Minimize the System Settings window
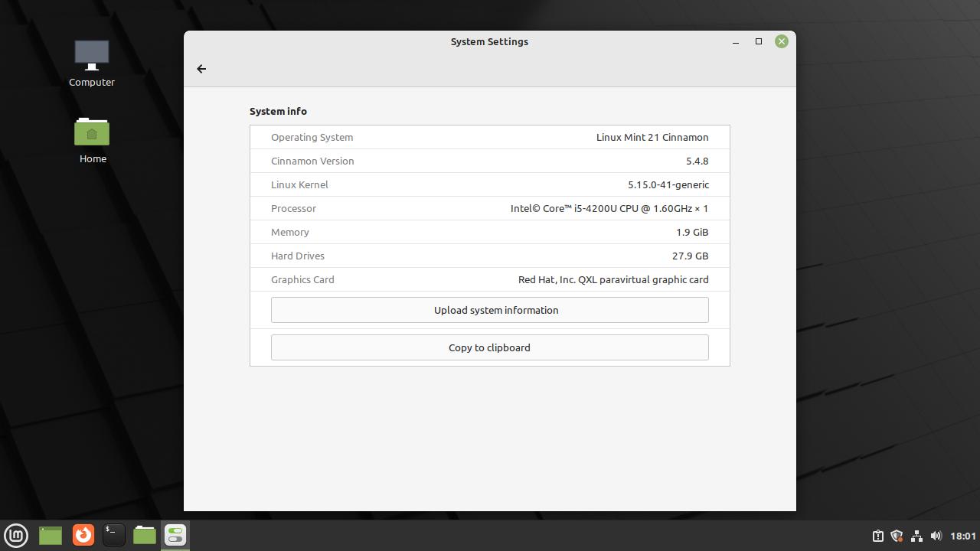 [x=736, y=42]
